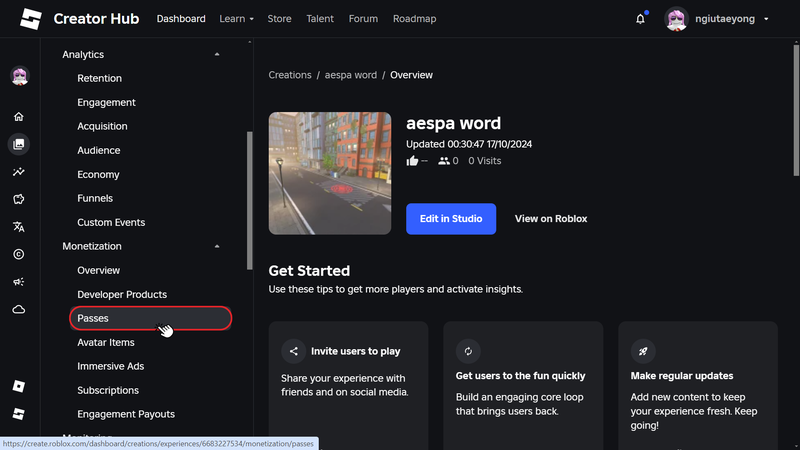Open the Talent menu item
800x450 pixels.
point(320,19)
